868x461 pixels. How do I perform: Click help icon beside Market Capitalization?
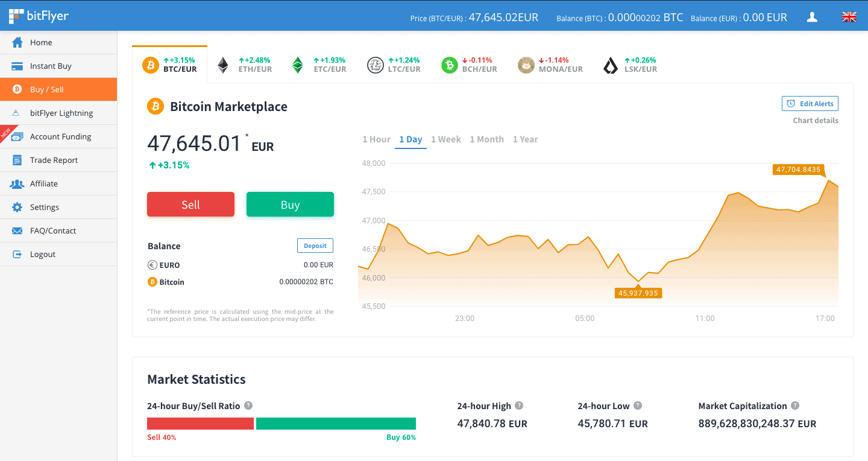coord(795,405)
